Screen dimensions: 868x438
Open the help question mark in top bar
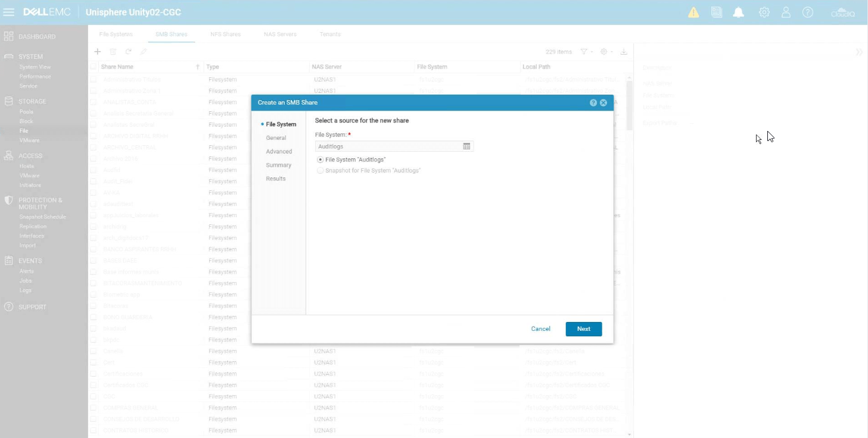pos(808,12)
